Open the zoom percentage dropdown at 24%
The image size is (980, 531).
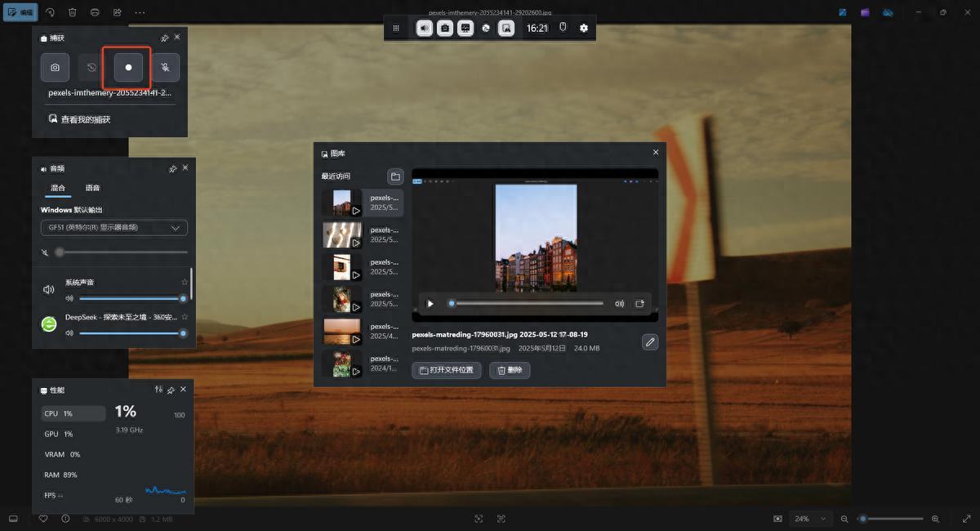point(812,519)
